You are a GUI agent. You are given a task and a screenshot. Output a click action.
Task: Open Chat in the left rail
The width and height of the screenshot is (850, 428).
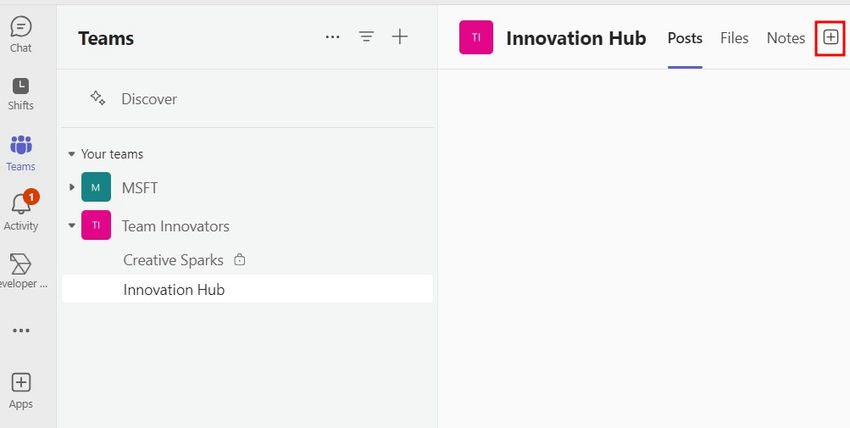[20, 33]
